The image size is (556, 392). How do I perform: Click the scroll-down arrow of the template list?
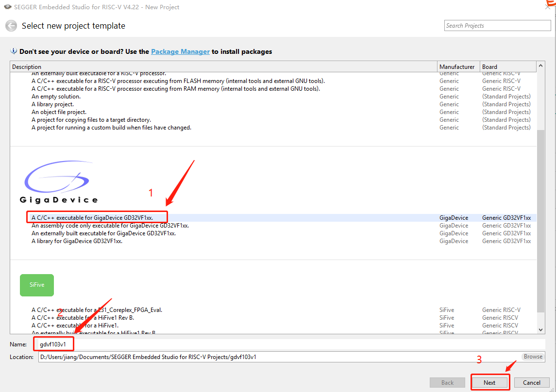540,330
